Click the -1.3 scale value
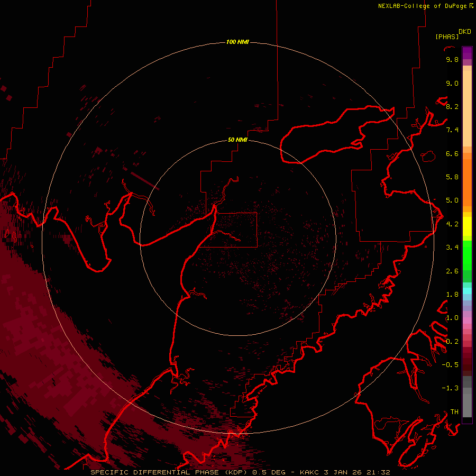Viewport: 476px width, 476px height. click(x=450, y=388)
